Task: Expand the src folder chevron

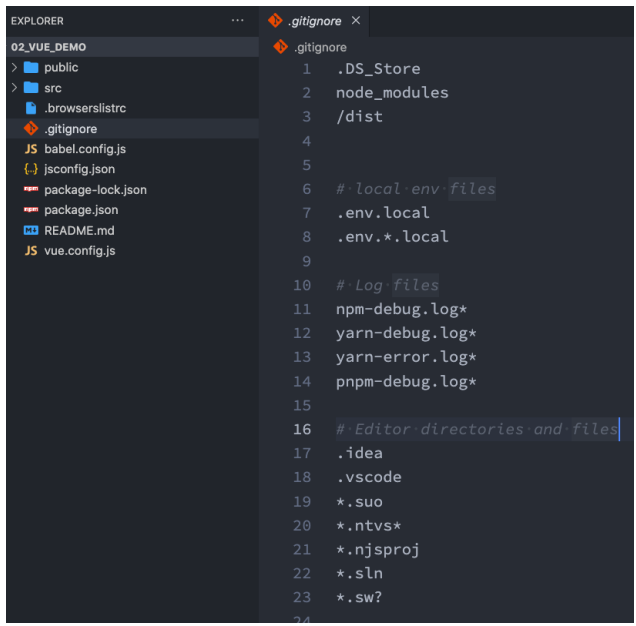Action: (x=14, y=88)
